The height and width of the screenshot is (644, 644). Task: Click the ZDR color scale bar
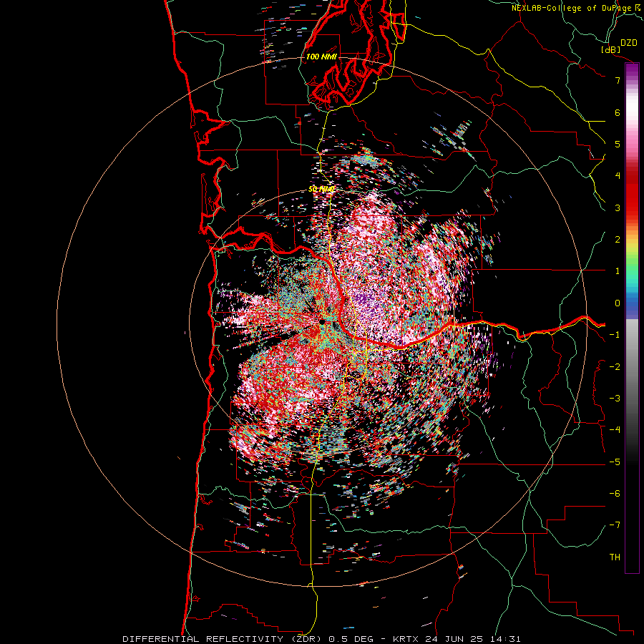click(x=632, y=318)
